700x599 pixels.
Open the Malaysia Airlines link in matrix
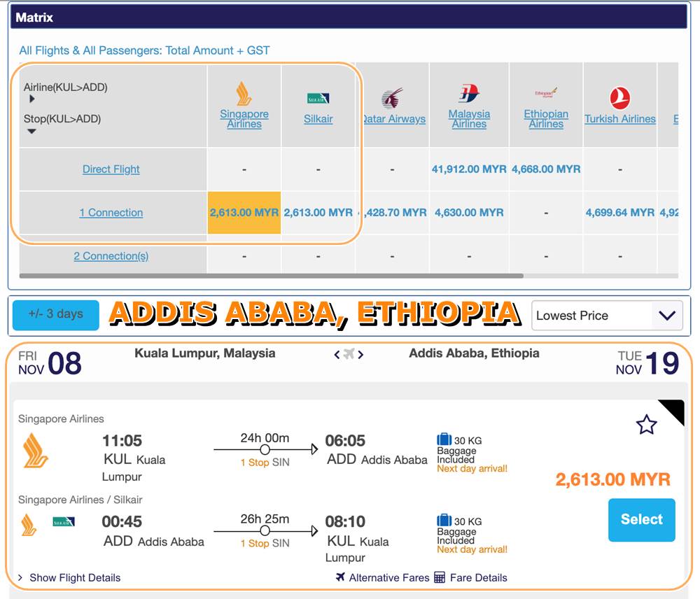pos(469,119)
